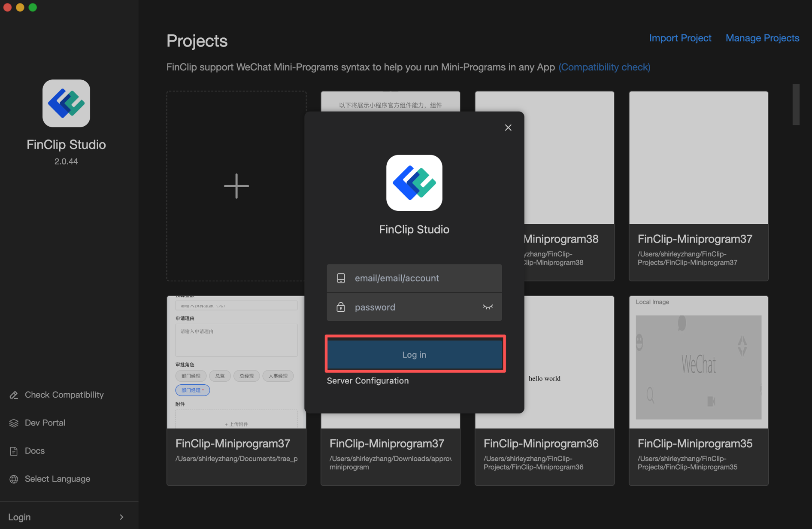
Task: Focus the email/account input field
Action: click(425, 278)
